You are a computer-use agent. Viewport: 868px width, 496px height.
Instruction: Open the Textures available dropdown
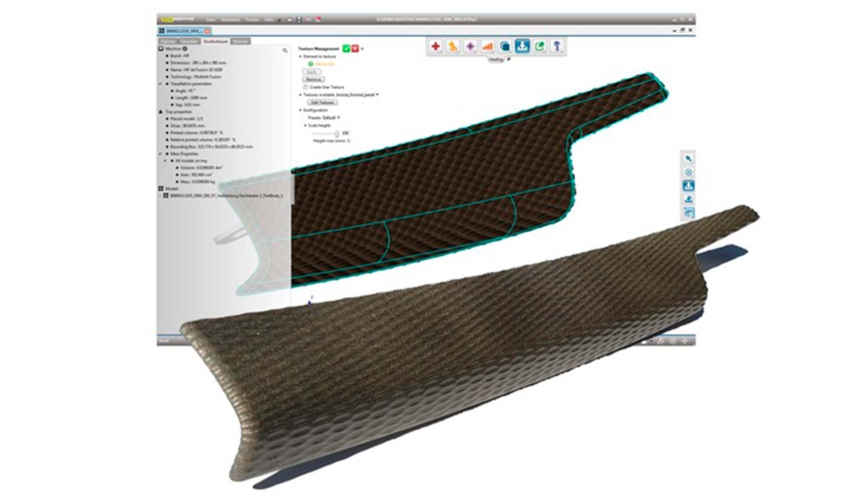coord(377,95)
